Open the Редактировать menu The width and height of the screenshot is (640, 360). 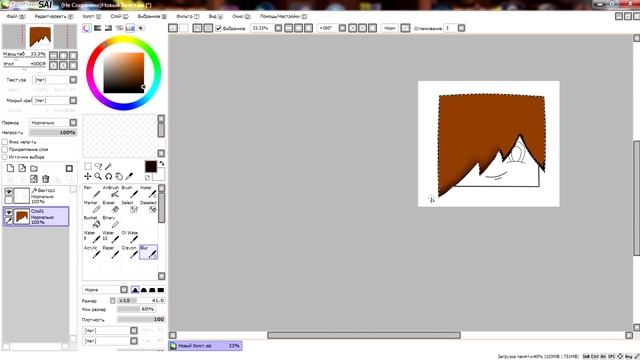54,16
